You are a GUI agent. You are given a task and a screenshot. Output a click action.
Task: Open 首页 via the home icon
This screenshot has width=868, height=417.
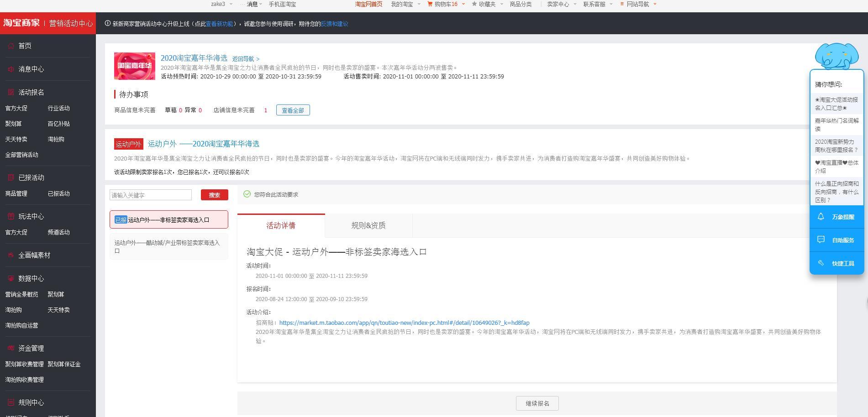[10, 46]
